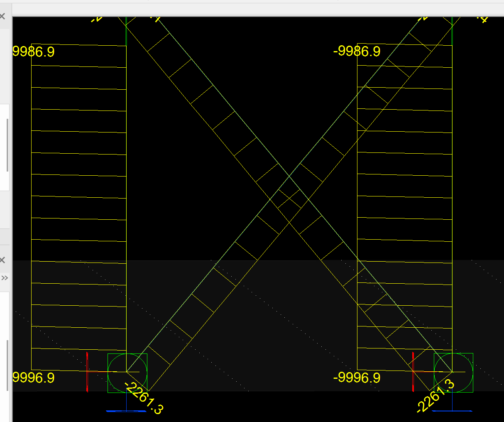Close the lower left docked panel
Image resolution: width=504 pixels, height=422 pixels.
coord(2,260)
